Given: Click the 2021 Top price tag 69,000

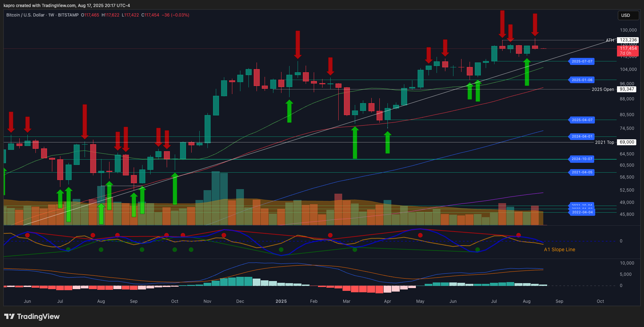Looking at the screenshot, I should (x=626, y=142).
